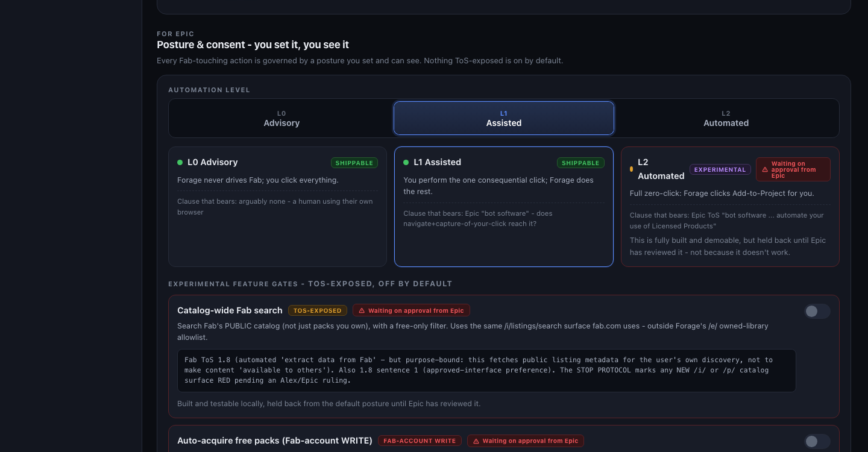Click the amber status dot on the L2 Automated card
Screen dimensions: 868x452
point(632,169)
